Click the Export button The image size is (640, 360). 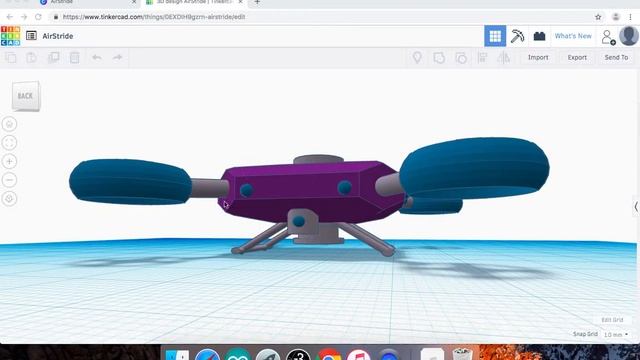pyautogui.click(x=577, y=58)
